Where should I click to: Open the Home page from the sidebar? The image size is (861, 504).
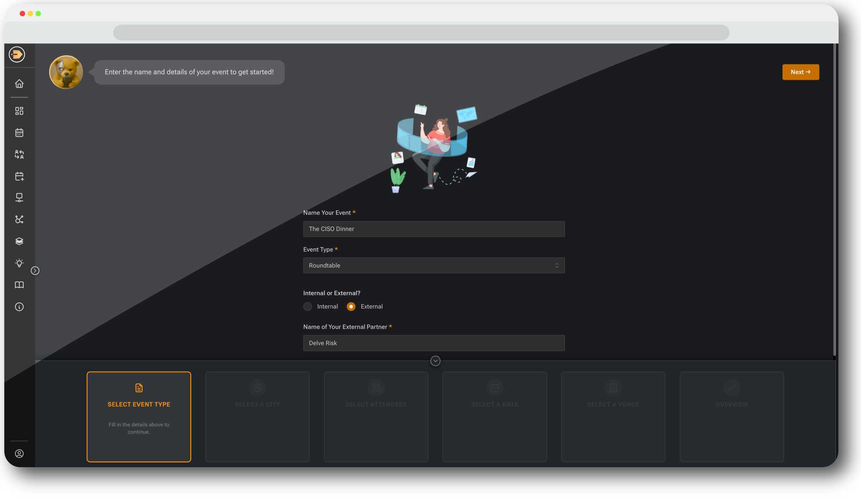coord(19,83)
